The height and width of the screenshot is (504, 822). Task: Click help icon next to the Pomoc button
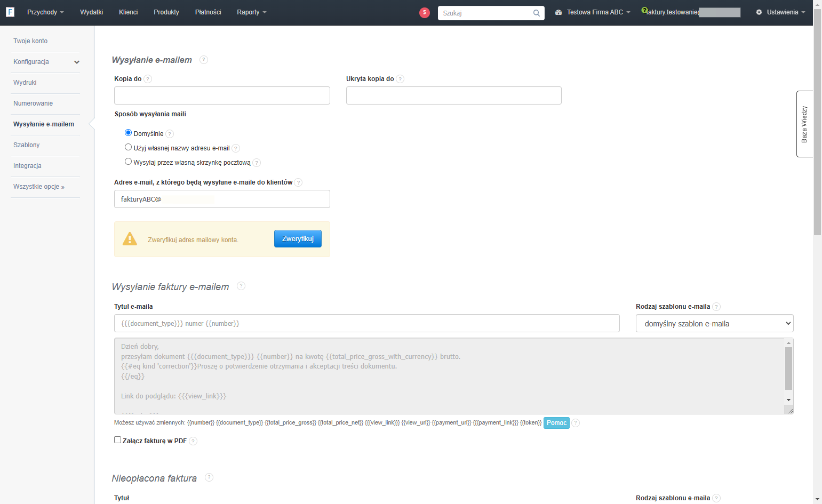[x=576, y=423]
